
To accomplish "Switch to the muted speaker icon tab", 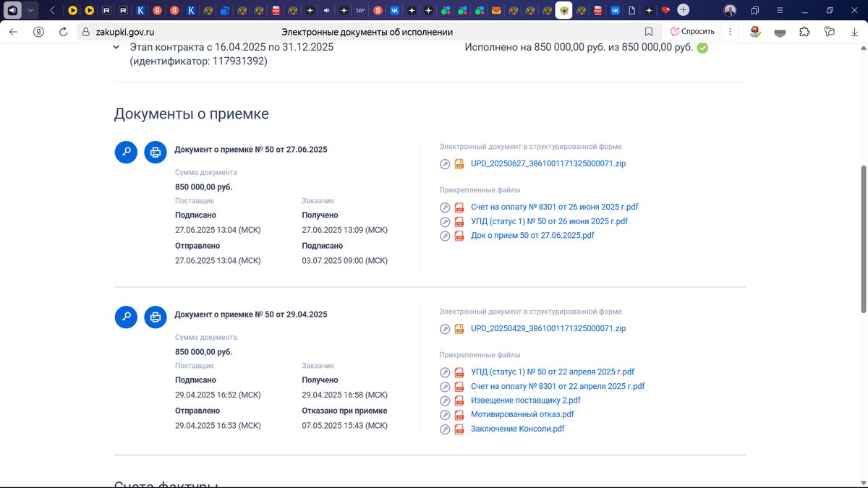I will (326, 11).
